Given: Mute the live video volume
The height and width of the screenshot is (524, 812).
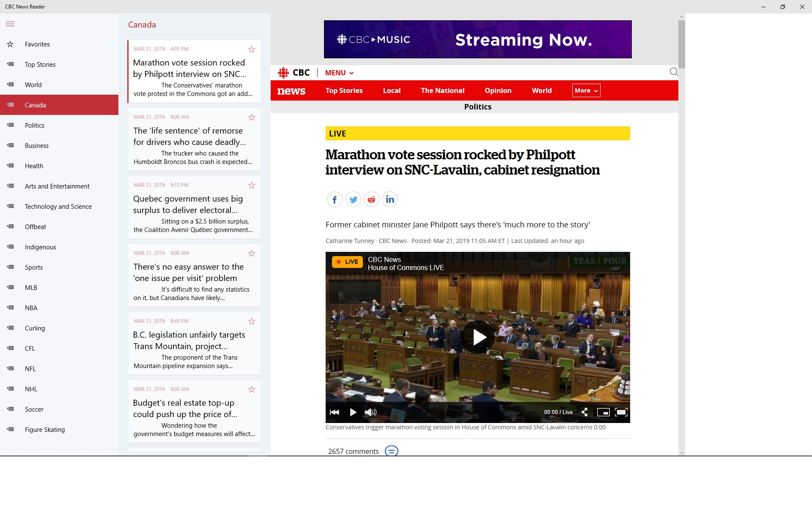Looking at the screenshot, I should [x=370, y=412].
